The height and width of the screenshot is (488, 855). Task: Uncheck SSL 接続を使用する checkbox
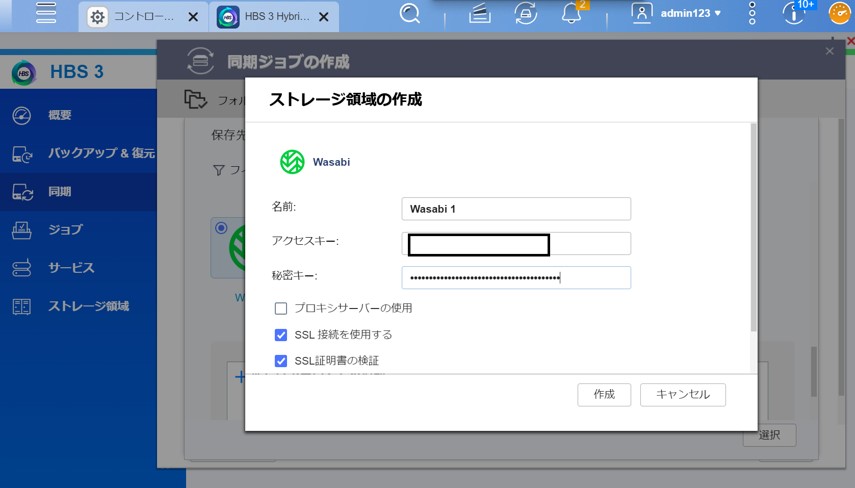pyautogui.click(x=281, y=335)
